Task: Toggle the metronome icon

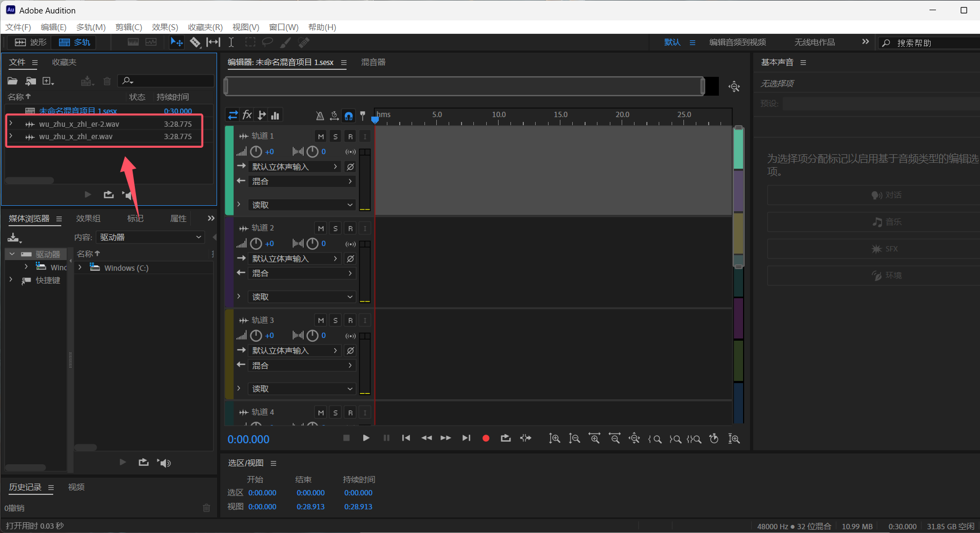Action: pos(320,116)
